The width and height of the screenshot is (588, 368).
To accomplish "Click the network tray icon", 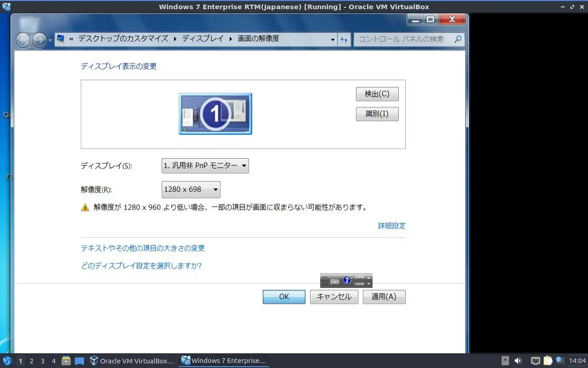I will [x=536, y=361].
